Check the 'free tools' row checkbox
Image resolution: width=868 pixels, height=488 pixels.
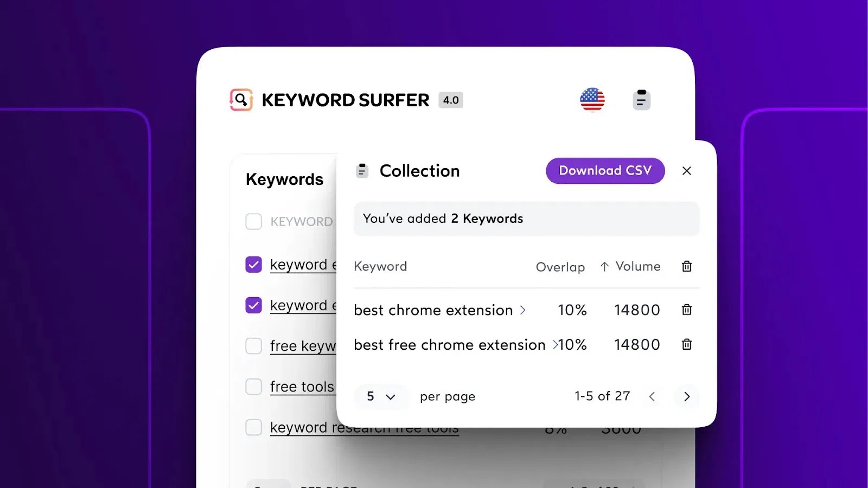pos(253,386)
